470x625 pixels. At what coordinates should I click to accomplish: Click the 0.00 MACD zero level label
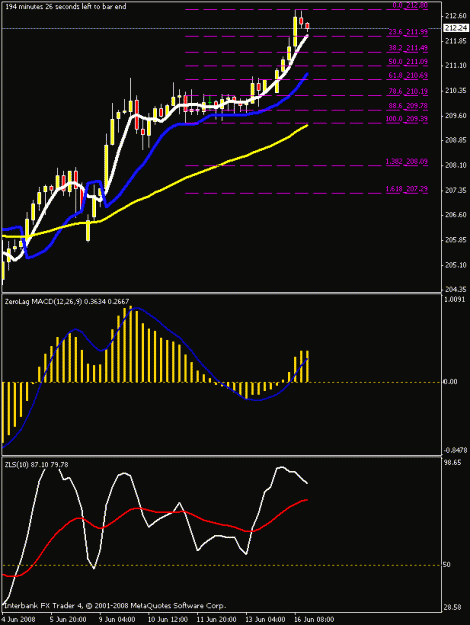(451, 382)
